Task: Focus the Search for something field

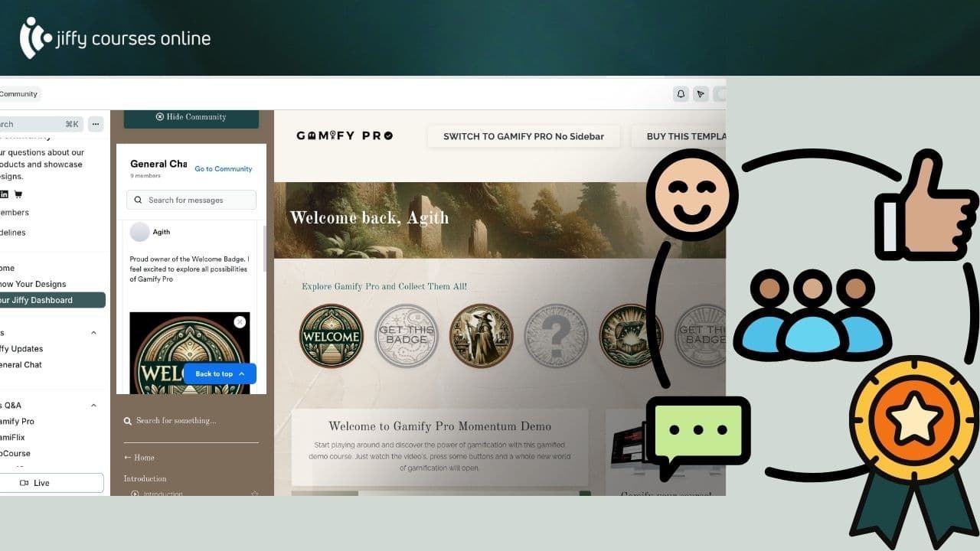Action: 191,421
